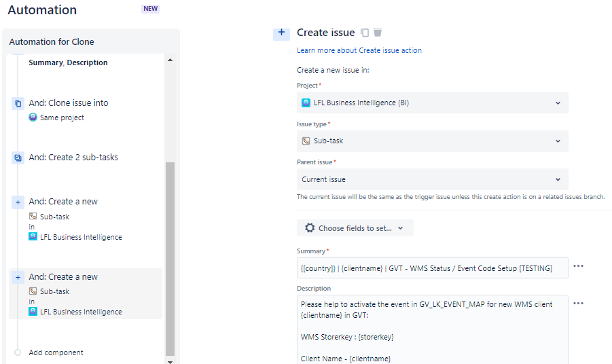This screenshot has height=364, width=612.
Task: Click the Summary, Description step text
Action: pos(68,62)
